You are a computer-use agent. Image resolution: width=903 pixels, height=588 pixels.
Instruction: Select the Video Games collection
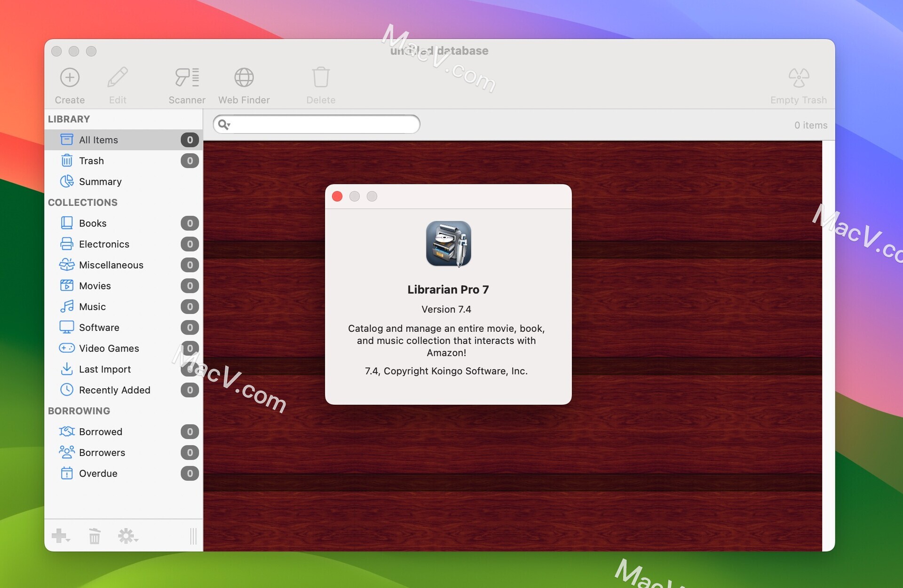(109, 348)
